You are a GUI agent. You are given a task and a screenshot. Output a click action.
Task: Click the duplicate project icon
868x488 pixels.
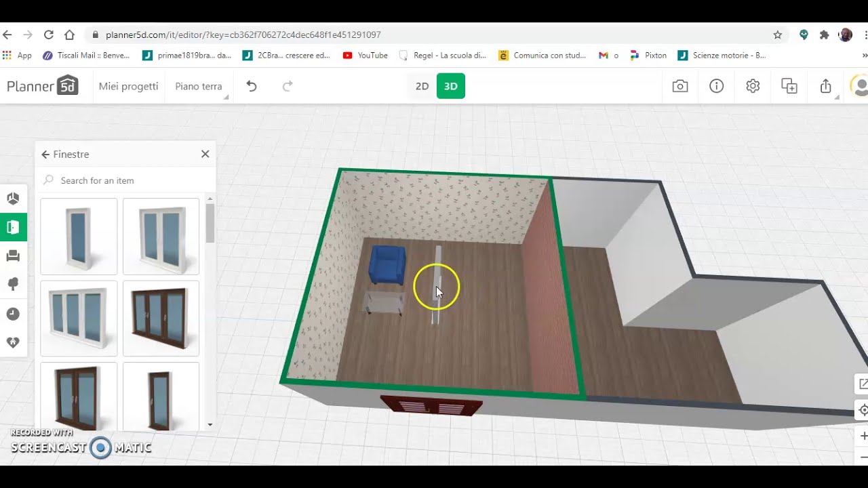click(x=789, y=86)
